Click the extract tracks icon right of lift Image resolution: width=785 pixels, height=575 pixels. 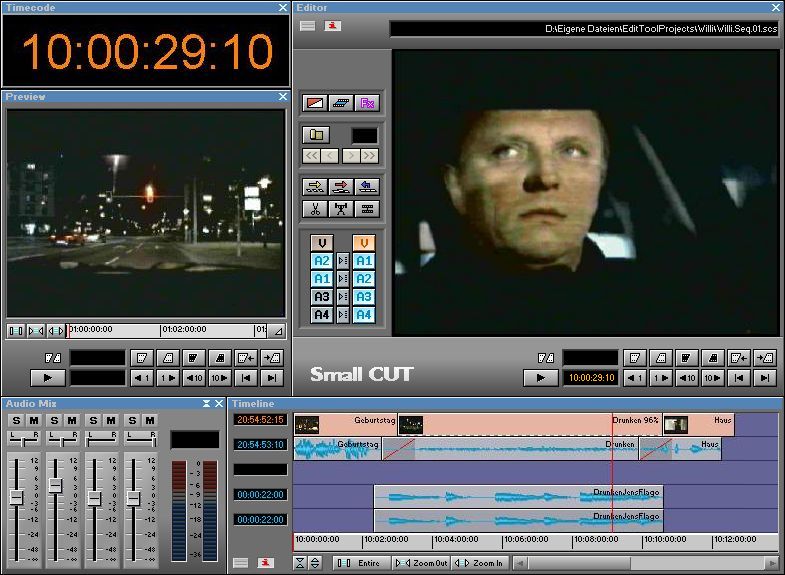pyautogui.click(x=367, y=209)
